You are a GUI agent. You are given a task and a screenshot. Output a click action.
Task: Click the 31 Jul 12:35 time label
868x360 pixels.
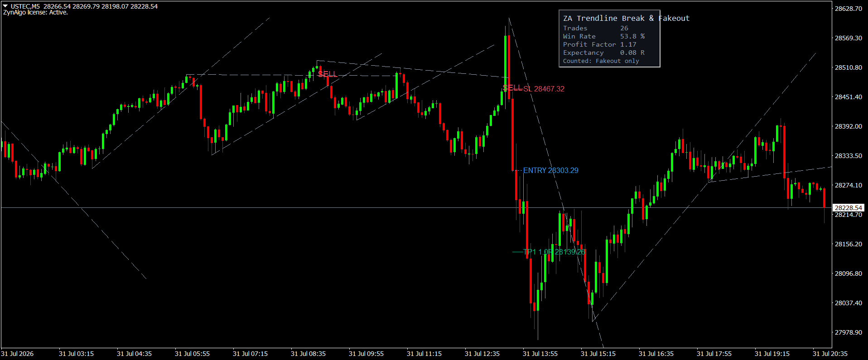482,354
